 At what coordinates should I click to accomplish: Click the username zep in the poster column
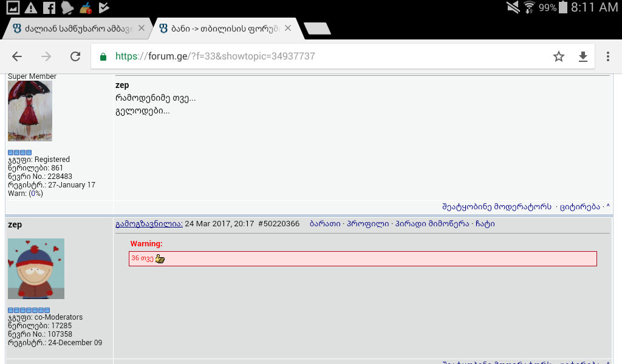15,225
